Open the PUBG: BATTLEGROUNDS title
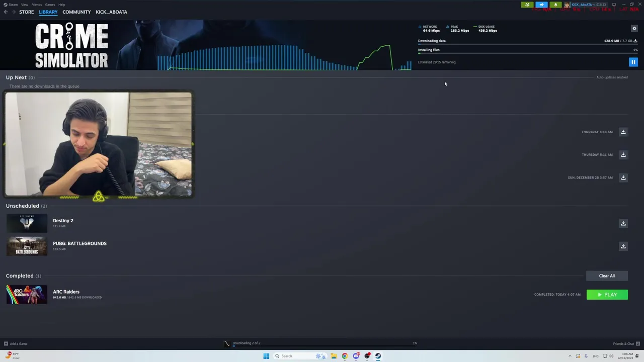 click(x=79, y=243)
